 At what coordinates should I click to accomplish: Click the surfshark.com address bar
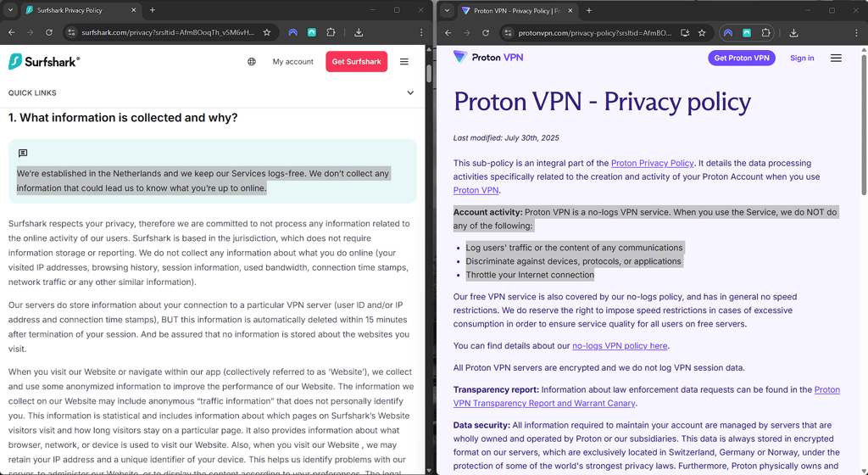(x=168, y=33)
